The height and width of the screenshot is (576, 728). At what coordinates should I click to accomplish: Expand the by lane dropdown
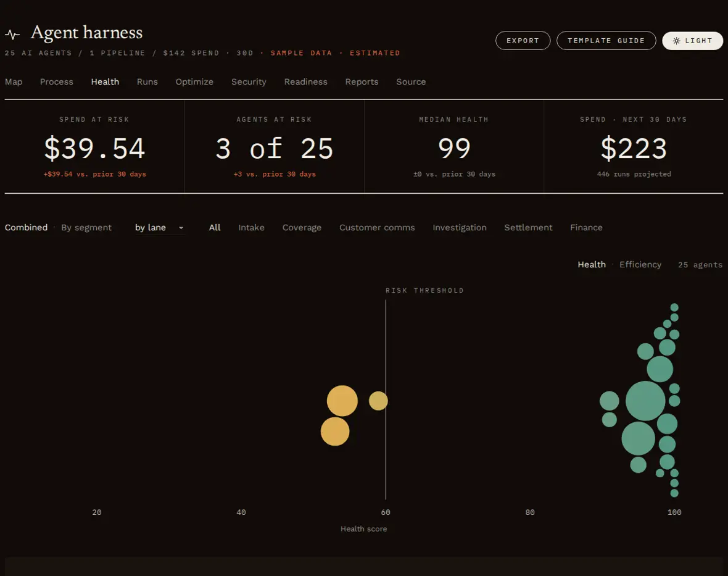pos(159,228)
